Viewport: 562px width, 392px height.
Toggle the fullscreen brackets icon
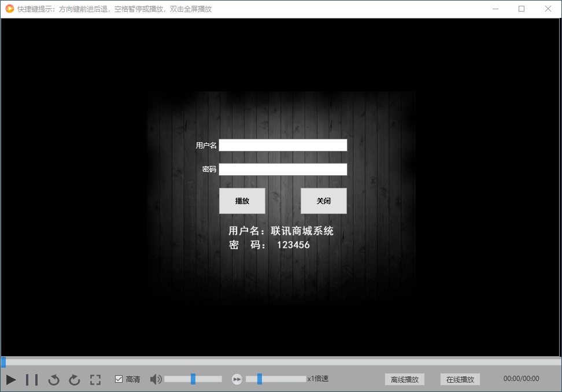click(x=95, y=379)
